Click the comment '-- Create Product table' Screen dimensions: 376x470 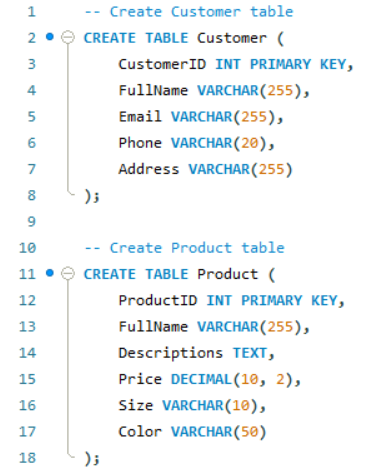tap(185, 248)
